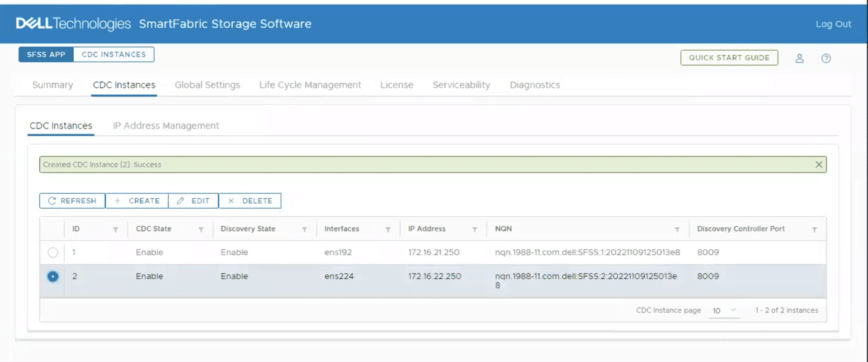Select the CDC Instances sub-tab

click(61, 126)
